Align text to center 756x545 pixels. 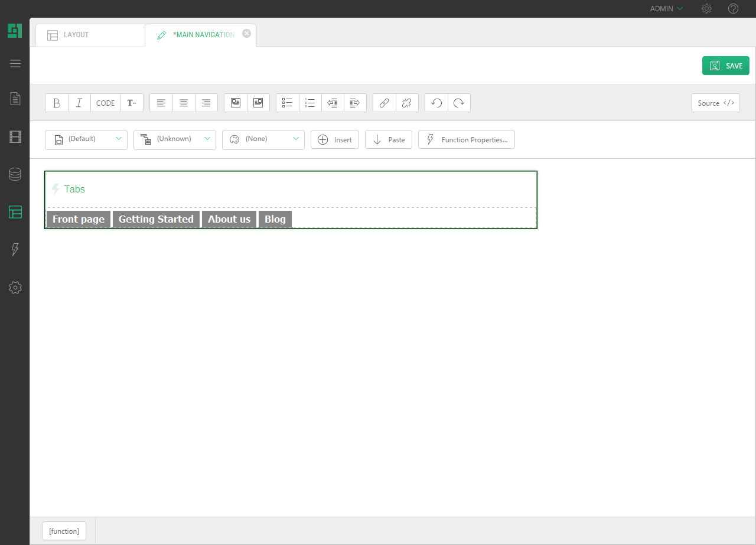coord(184,103)
